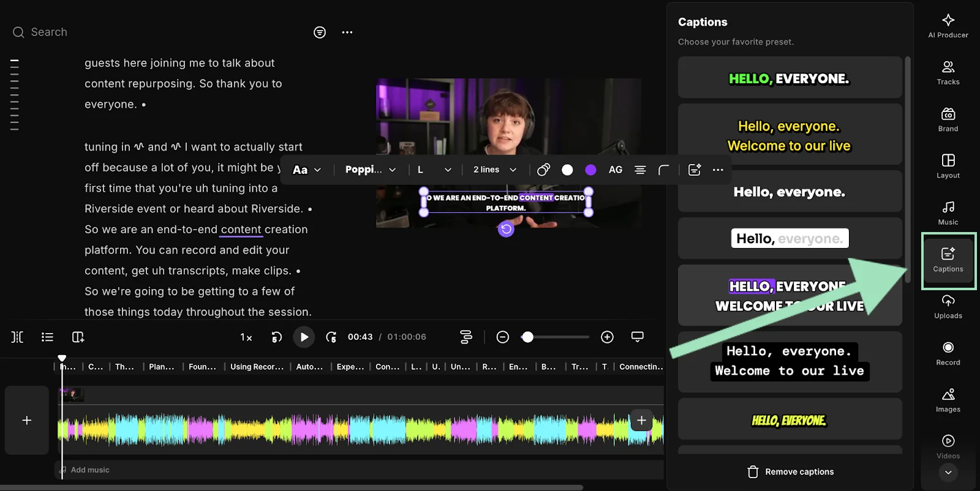This screenshot has height=491, width=980.
Task: Select yellow italic HELLO, EVERYONE preset
Action: pos(790,419)
